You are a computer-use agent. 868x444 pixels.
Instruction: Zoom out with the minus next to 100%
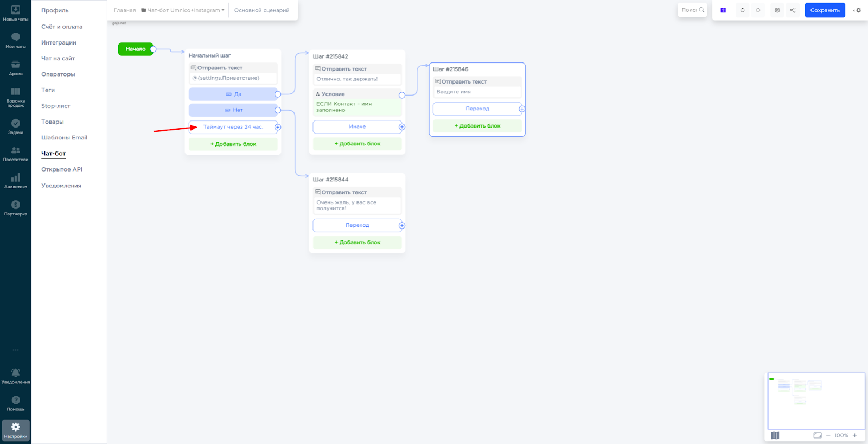coord(828,435)
